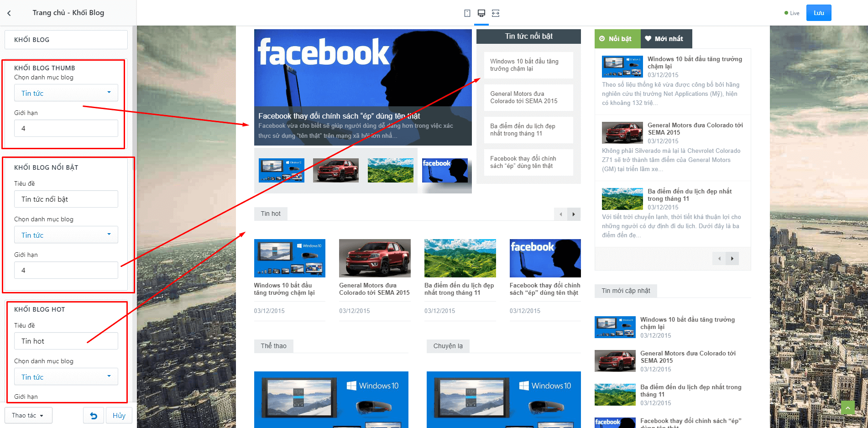
Task: Click facebook image in Tin hot row
Action: 545,258
